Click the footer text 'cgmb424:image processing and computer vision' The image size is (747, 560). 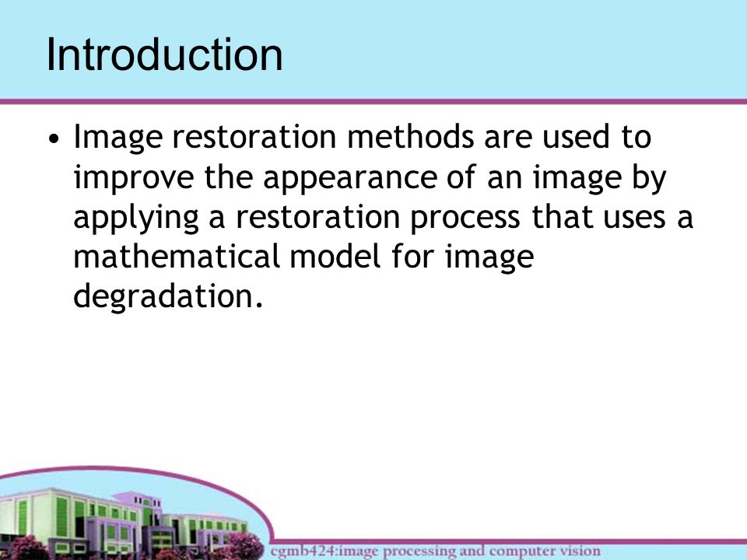[x=436, y=551]
